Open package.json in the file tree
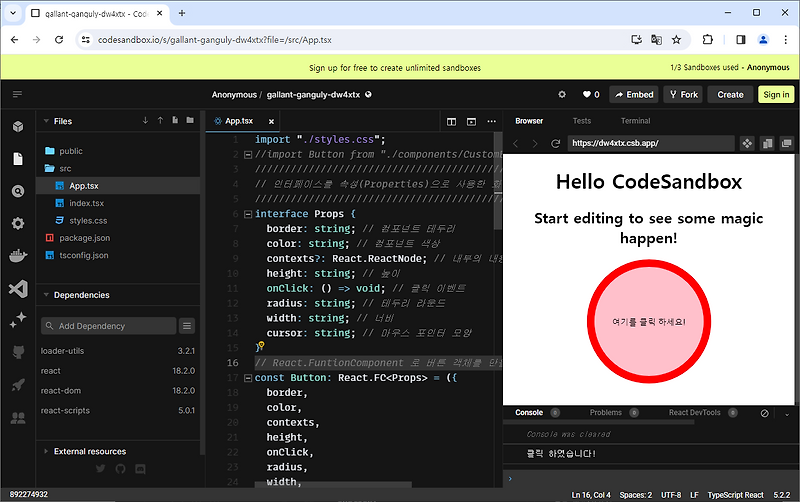 (84, 238)
